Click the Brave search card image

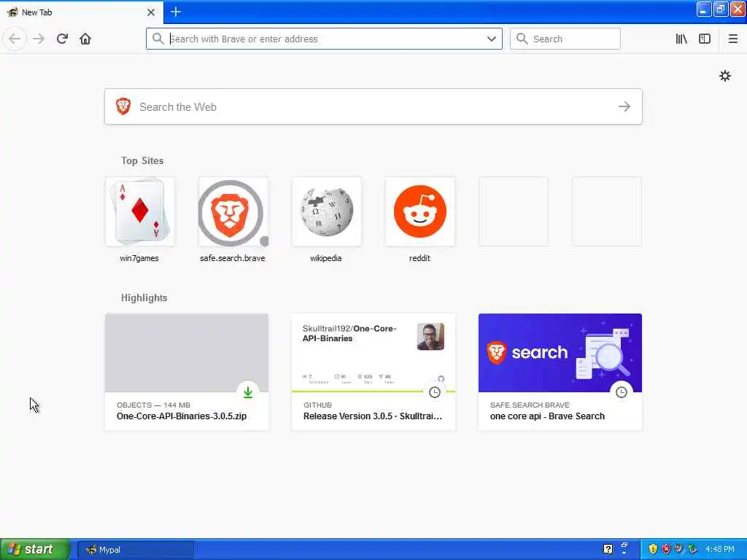560,353
